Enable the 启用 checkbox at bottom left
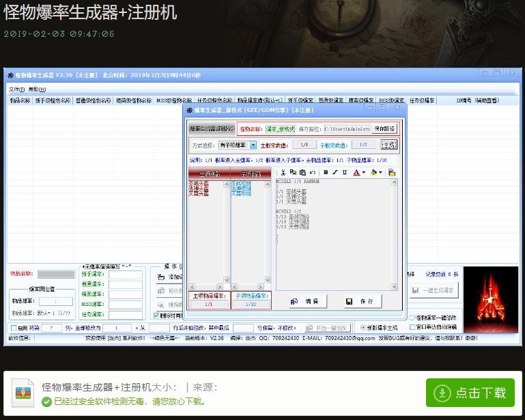The height and width of the screenshot is (420, 525). click(x=14, y=328)
